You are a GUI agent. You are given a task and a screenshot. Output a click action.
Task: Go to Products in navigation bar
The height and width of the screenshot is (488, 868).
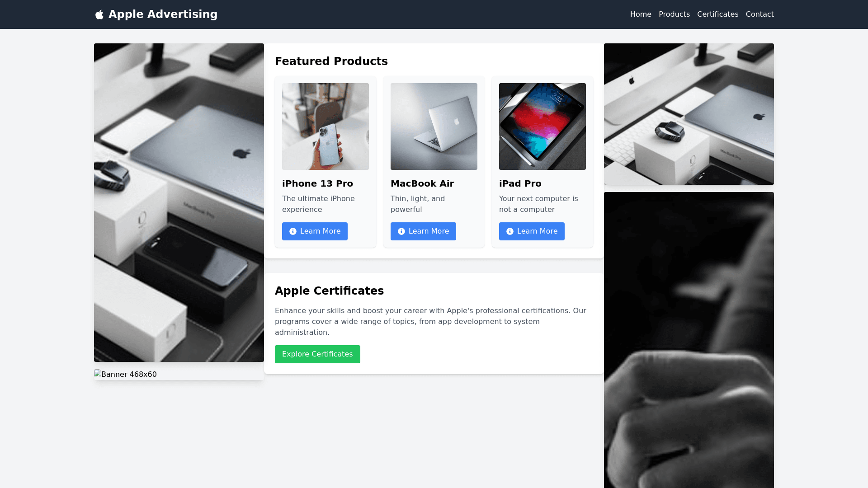tap(674, 14)
